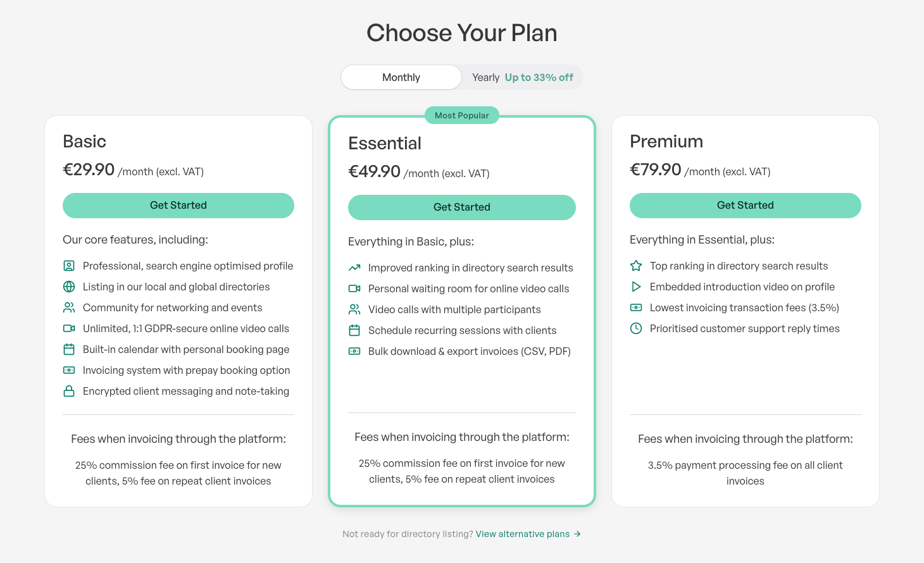Click Get Started under the Essential plan
Viewport: 924px width, 563px height.
tap(462, 207)
